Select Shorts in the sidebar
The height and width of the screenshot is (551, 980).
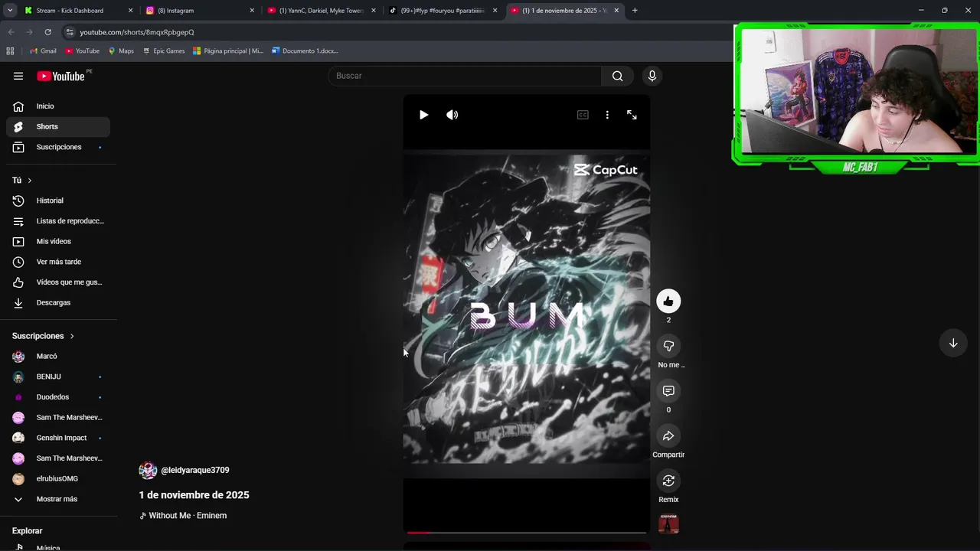coord(58,126)
